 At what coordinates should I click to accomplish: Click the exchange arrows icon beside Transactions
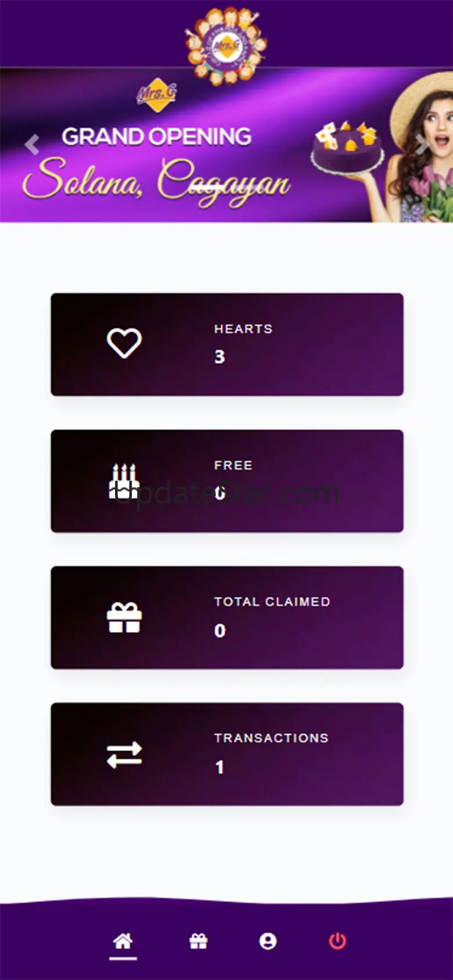point(124,754)
